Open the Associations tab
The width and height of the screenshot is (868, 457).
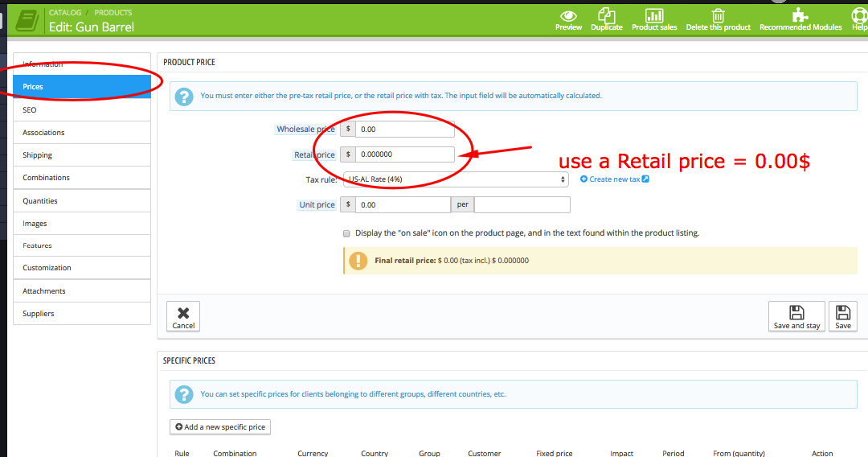click(82, 133)
